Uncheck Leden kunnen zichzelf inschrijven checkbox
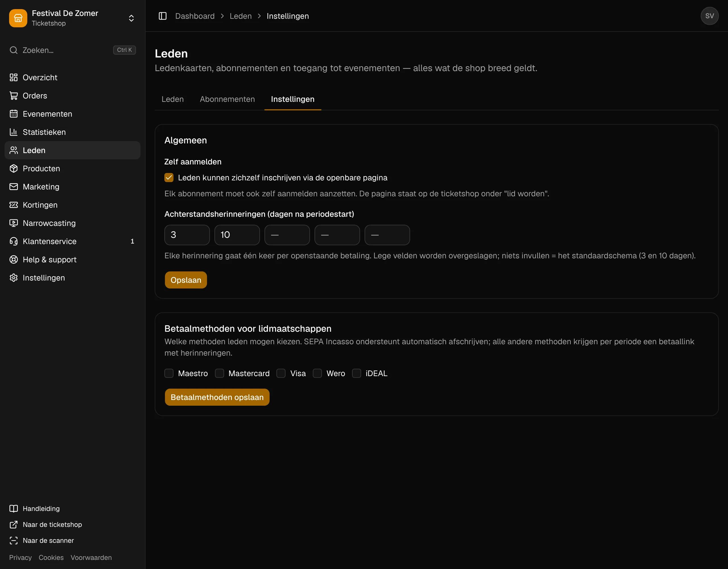 point(169,178)
